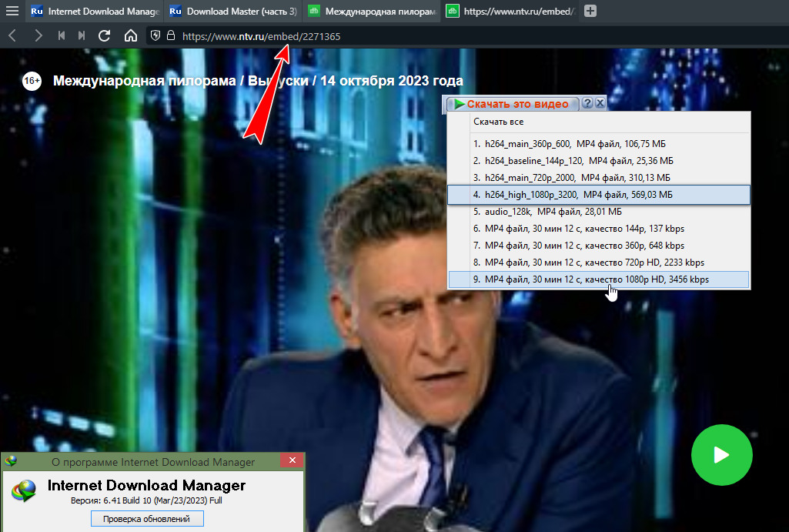This screenshot has height=532, width=789.
Task: Click the padlock site security icon
Action: click(x=171, y=35)
